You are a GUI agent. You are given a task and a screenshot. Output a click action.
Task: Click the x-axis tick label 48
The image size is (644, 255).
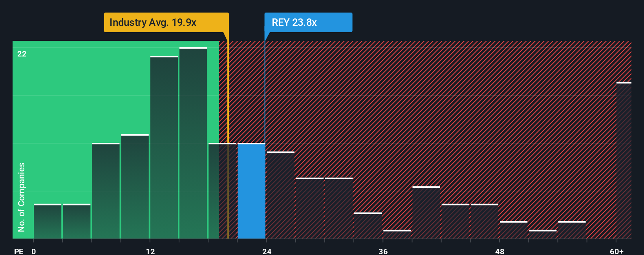[x=499, y=251]
